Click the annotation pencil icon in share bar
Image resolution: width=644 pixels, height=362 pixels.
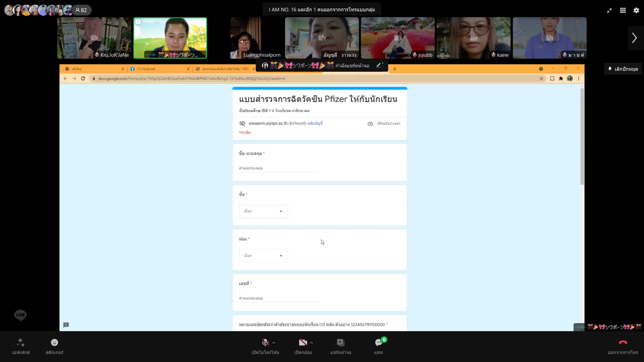(x=379, y=65)
